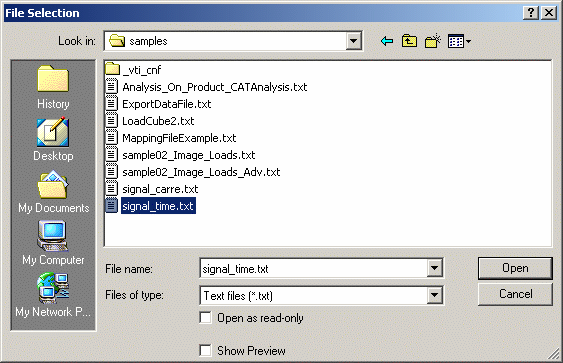
Task: Select the _vti_cnf folder name
Action: 141,70
